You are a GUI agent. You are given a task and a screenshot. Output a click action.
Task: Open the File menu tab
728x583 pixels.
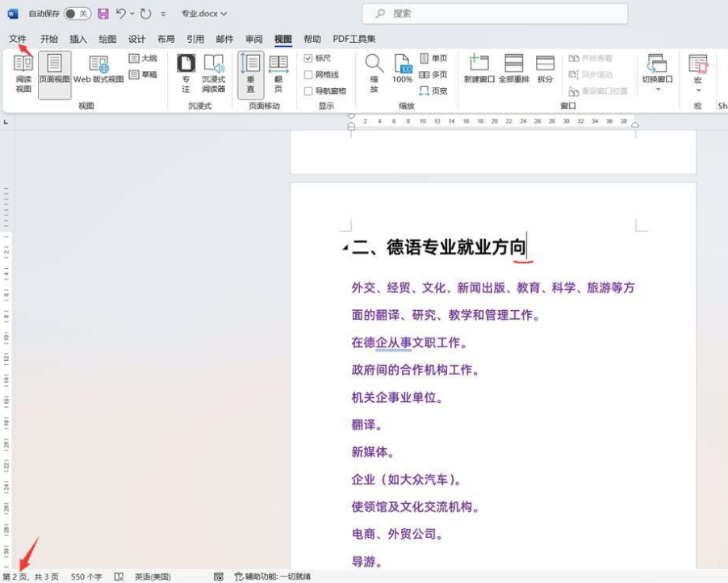click(x=17, y=39)
